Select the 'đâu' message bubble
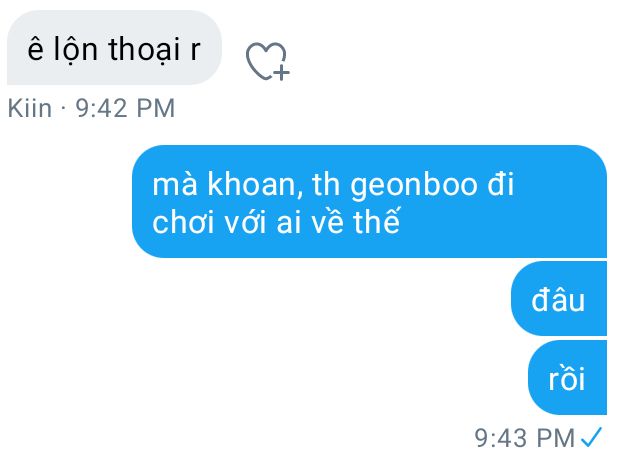 (559, 299)
